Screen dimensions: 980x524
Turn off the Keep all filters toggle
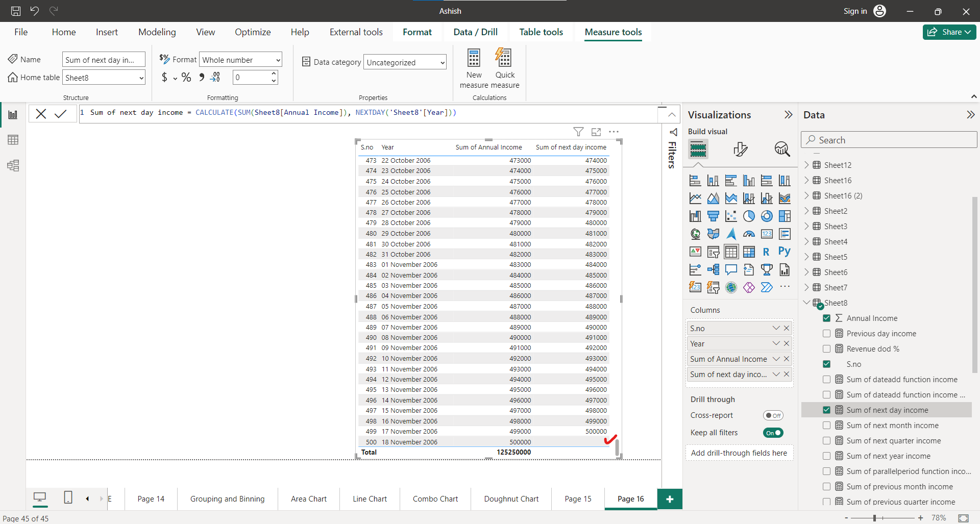click(x=773, y=432)
